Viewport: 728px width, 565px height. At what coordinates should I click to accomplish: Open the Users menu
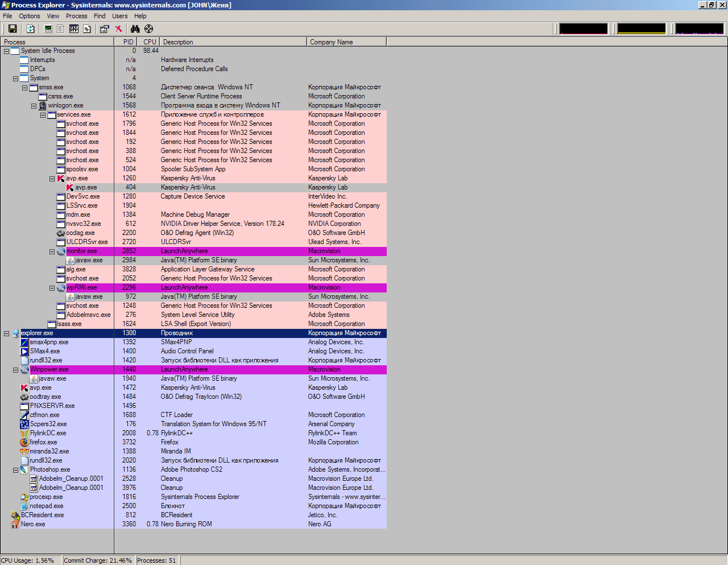point(119,16)
